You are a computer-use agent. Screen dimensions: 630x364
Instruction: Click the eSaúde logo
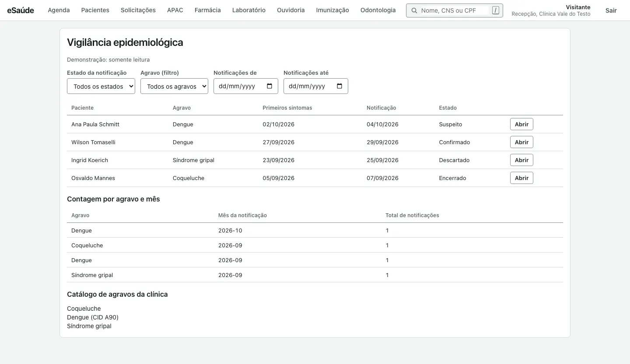(21, 10)
